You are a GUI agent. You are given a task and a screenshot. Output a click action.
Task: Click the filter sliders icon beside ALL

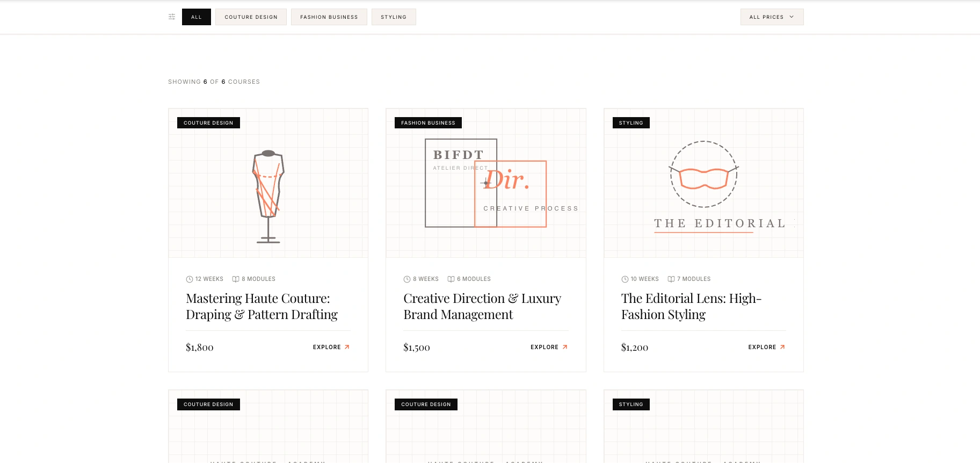(172, 17)
